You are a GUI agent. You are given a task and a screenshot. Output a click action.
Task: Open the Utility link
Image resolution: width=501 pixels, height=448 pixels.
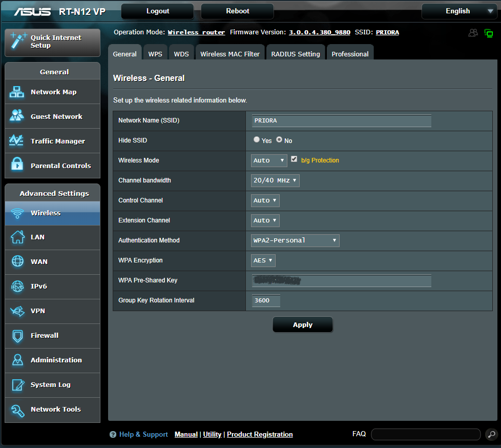coord(212,434)
